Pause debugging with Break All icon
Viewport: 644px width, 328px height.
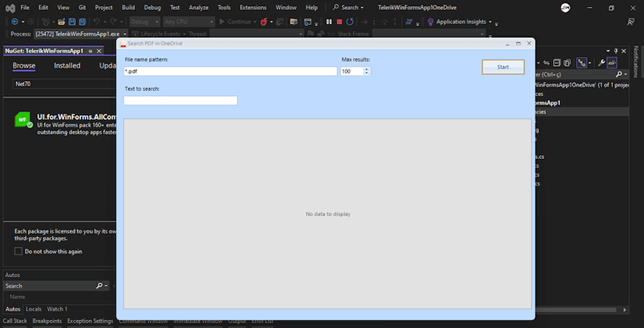[329, 22]
